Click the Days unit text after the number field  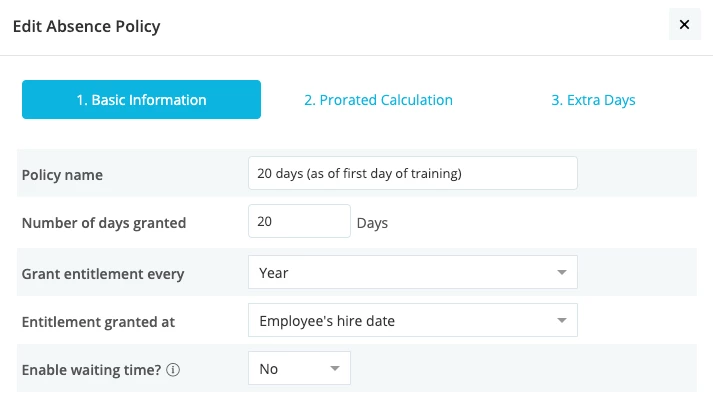coord(372,223)
